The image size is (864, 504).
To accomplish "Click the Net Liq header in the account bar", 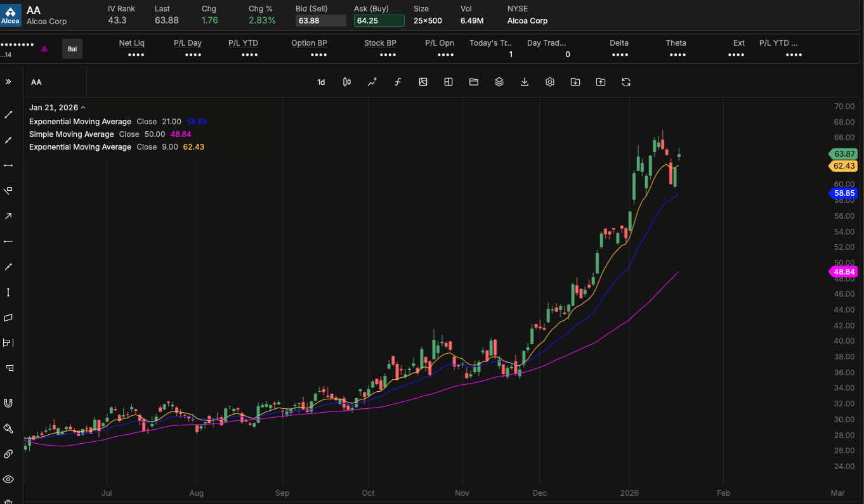I will click(131, 42).
